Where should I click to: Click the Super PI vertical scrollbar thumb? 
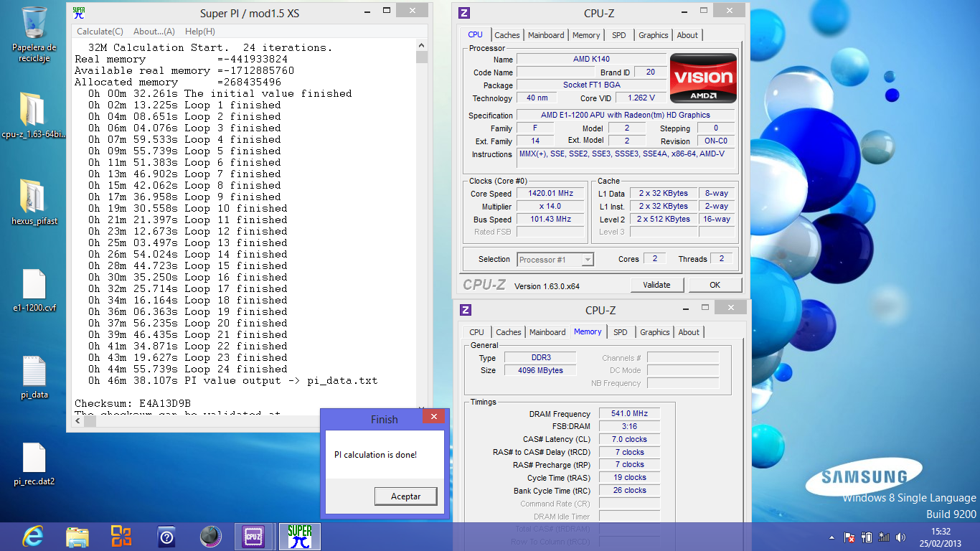pyautogui.click(x=421, y=57)
